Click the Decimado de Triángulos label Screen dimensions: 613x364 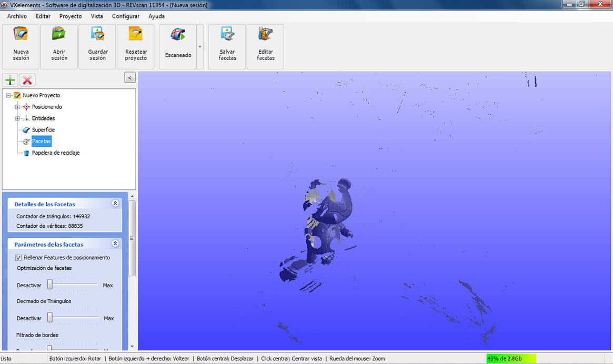click(x=44, y=301)
